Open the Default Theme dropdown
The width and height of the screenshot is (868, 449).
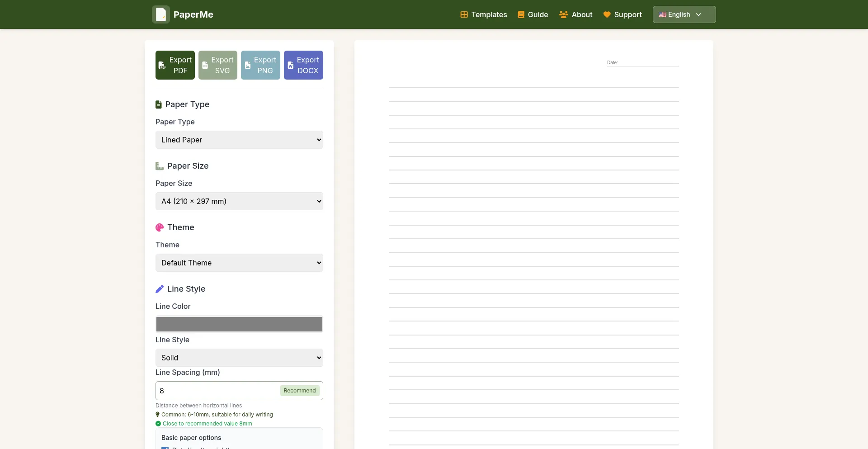coord(239,263)
